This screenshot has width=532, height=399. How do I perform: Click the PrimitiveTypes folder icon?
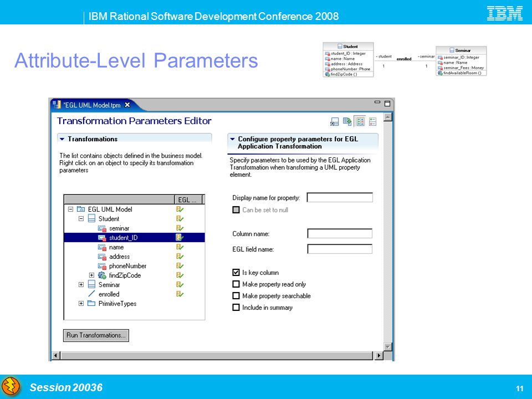[91, 303]
